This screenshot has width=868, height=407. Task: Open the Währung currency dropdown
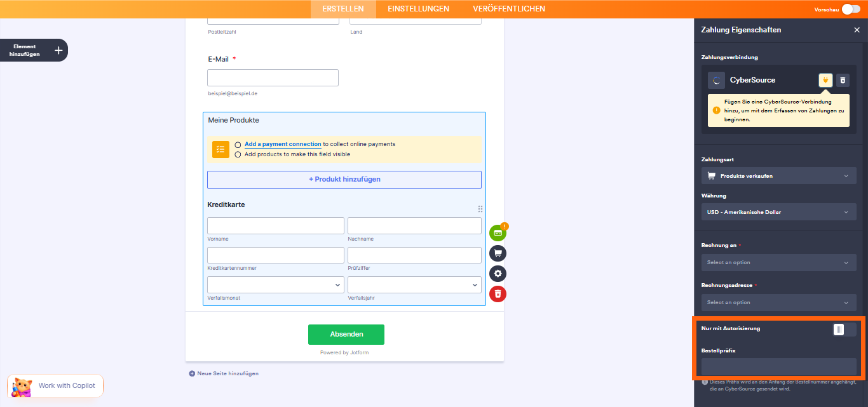coord(778,211)
